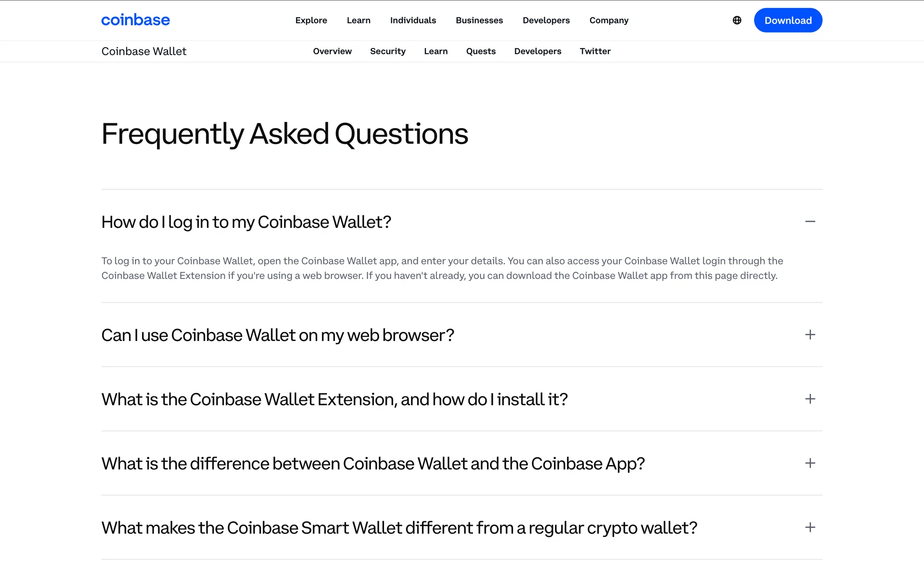Viewport: 924px width, 578px height.
Task: Open the Individuals menu
Action: pyautogui.click(x=413, y=20)
